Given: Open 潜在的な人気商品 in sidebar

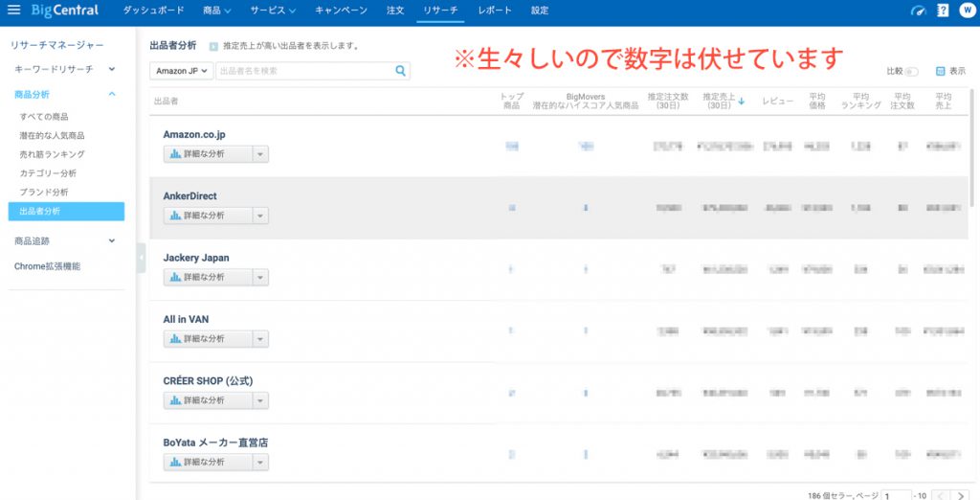Looking at the screenshot, I should 52,136.
